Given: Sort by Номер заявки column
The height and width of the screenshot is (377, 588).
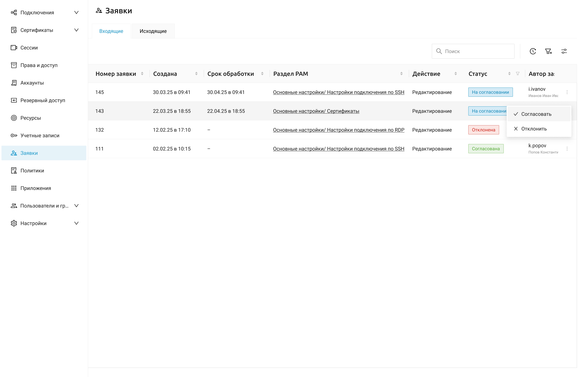Looking at the screenshot, I should (x=142, y=74).
